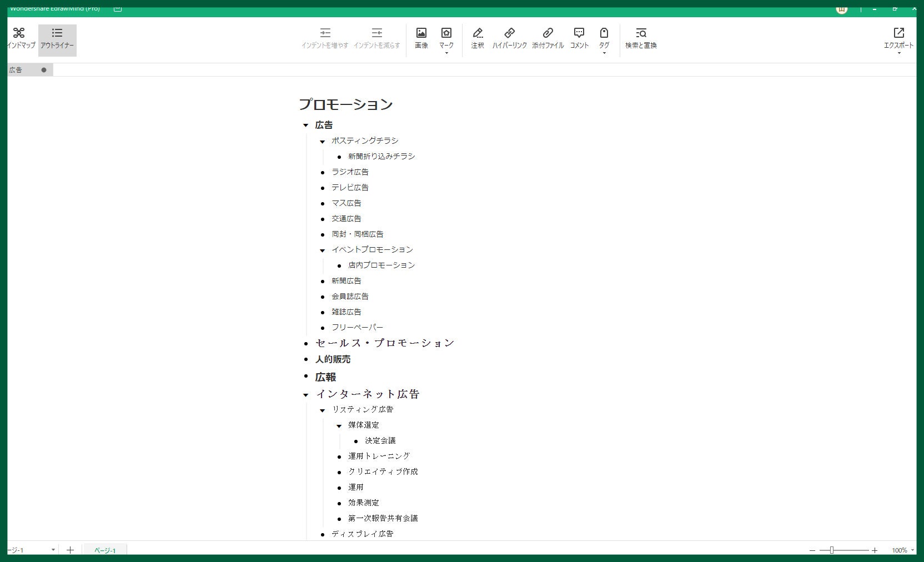924x562 pixels.
Task: Adjust the zoom slider at bottom right
Action: pos(831,550)
